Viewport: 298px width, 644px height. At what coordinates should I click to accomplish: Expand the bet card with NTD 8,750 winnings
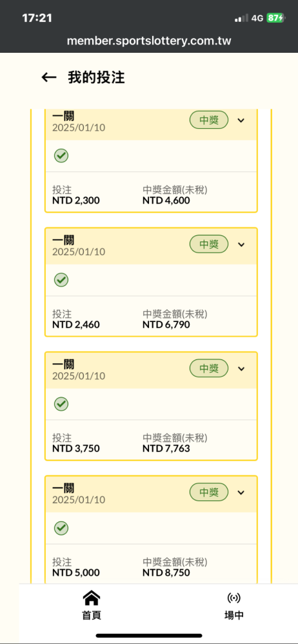241,493
